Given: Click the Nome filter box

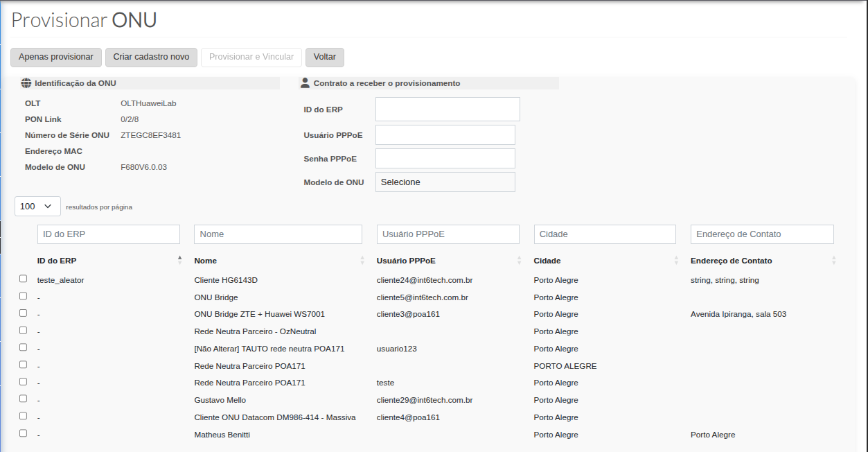Looking at the screenshot, I should (278, 234).
